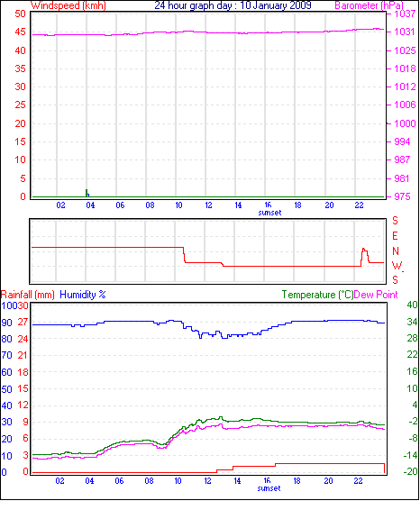Click humidity axis value 80
Screen dimensions: 420x510
6,339
